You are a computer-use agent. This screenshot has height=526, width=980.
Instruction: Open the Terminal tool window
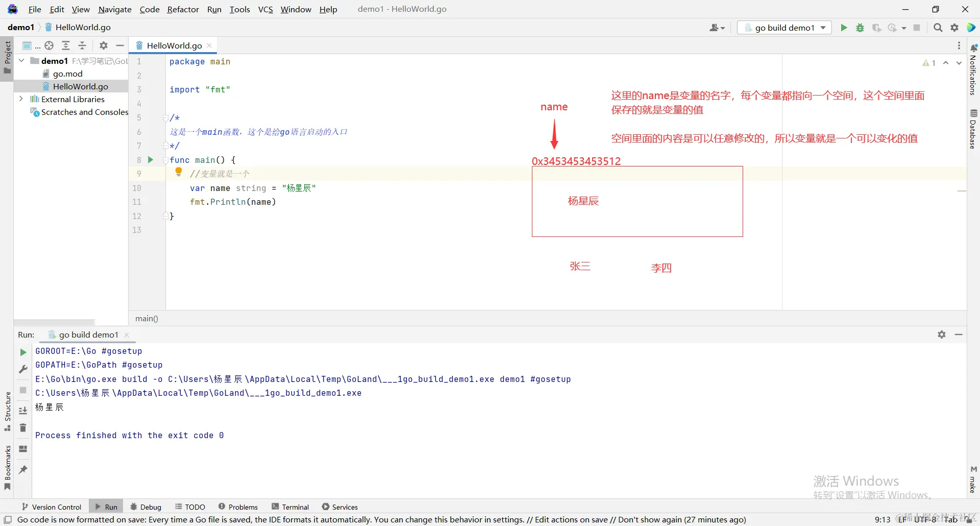tap(290, 507)
